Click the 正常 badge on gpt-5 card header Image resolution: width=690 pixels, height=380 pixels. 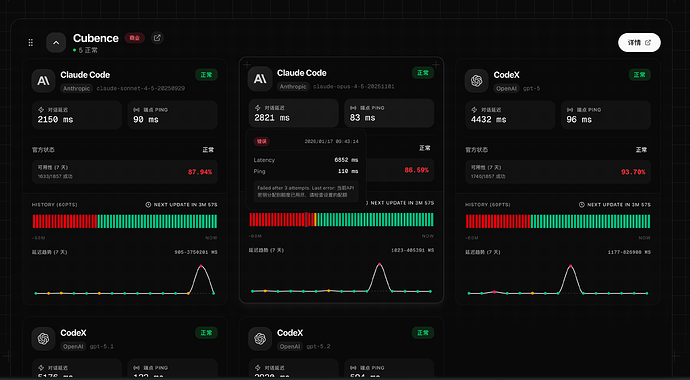coord(639,75)
